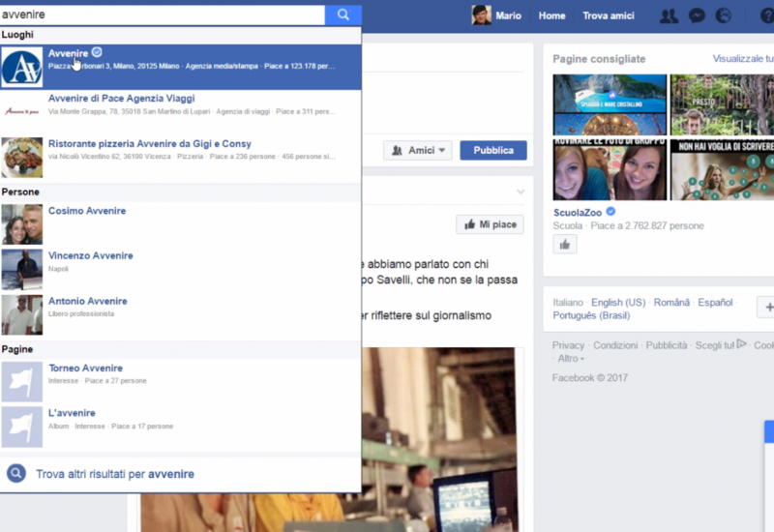This screenshot has width=774, height=532.
Task: Open the Messenger messages icon
Action: click(x=697, y=15)
